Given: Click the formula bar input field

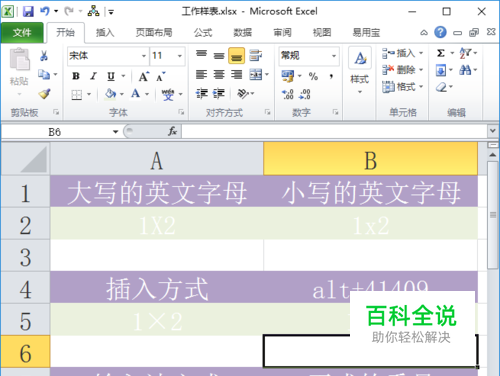Looking at the screenshot, I should tap(335, 131).
